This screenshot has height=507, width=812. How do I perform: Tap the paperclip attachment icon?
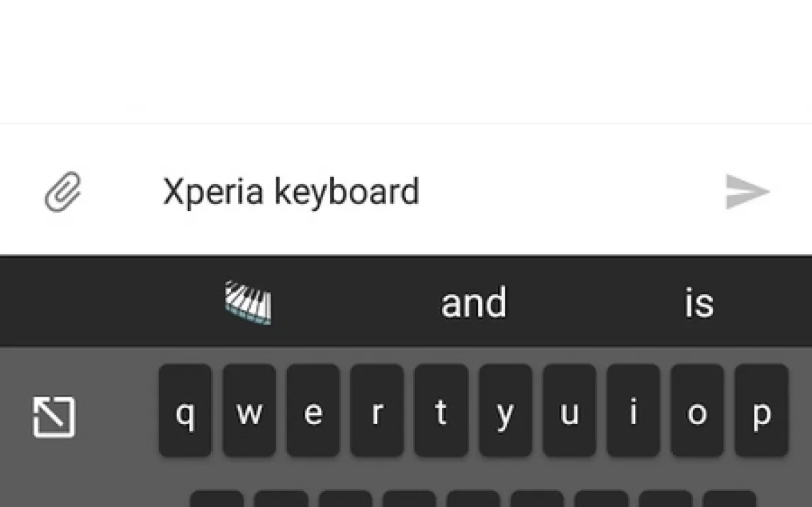click(x=63, y=192)
